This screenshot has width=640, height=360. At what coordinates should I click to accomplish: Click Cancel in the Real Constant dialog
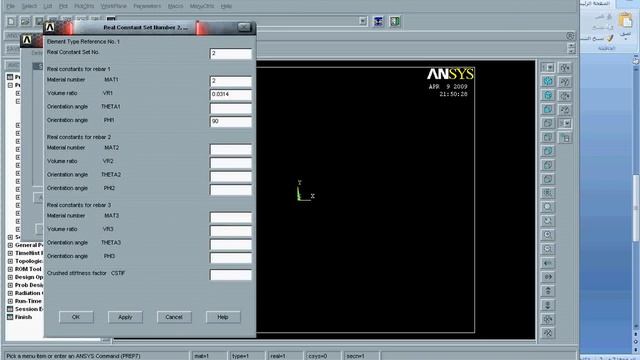tap(174, 317)
